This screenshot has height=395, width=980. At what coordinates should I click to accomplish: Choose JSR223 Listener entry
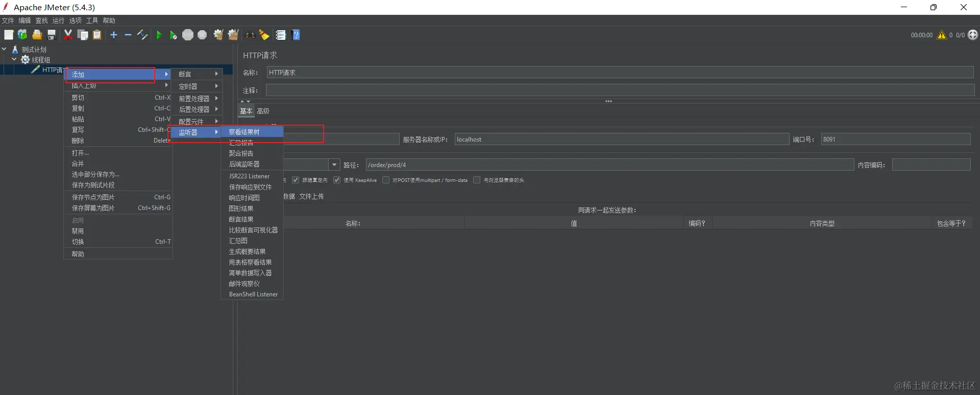click(252, 176)
